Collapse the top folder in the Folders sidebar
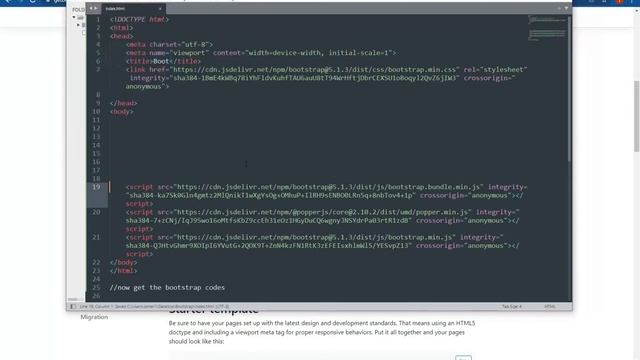640x360 pixels. (74, 17)
